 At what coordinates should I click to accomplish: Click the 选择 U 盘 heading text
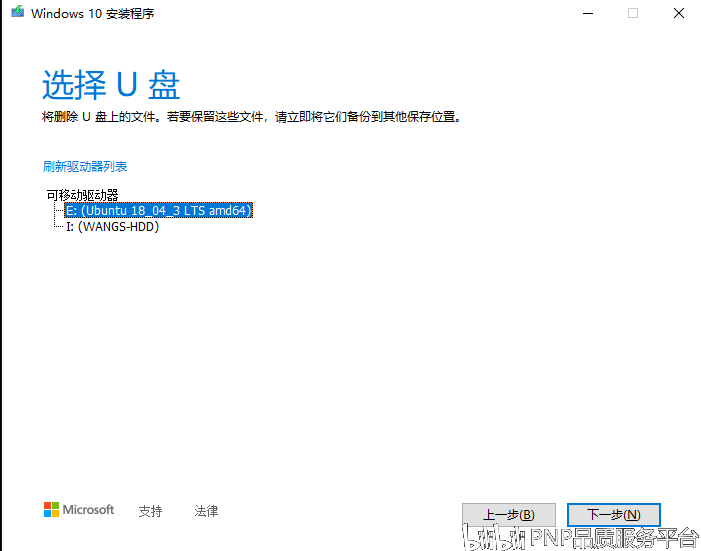point(111,85)
